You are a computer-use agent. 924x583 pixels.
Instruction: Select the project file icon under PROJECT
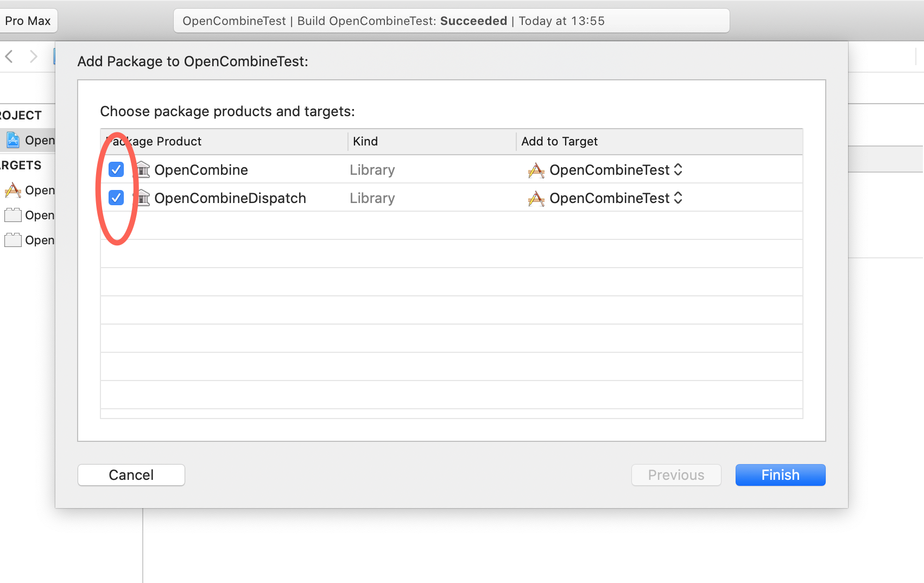[13, 140]
